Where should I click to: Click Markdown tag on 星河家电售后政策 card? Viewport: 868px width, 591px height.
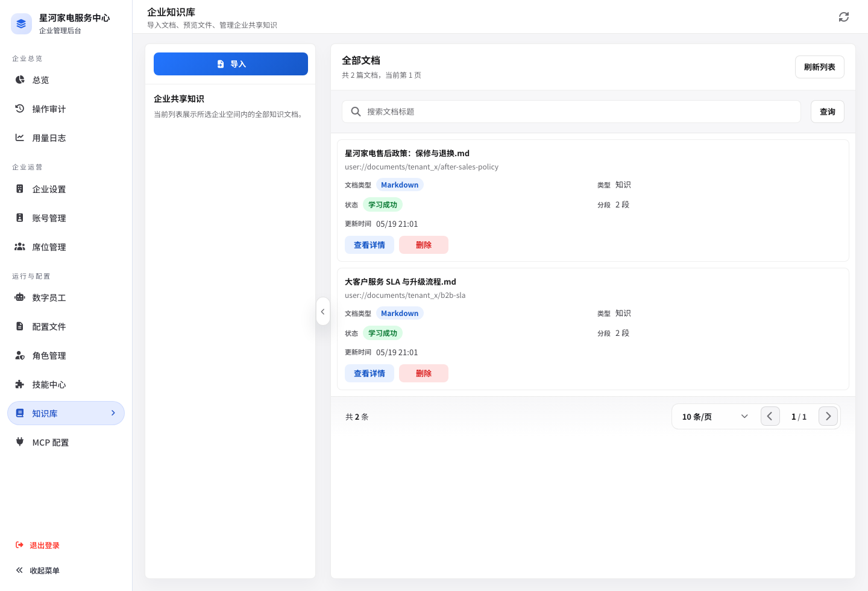click(x=400, y=185)
